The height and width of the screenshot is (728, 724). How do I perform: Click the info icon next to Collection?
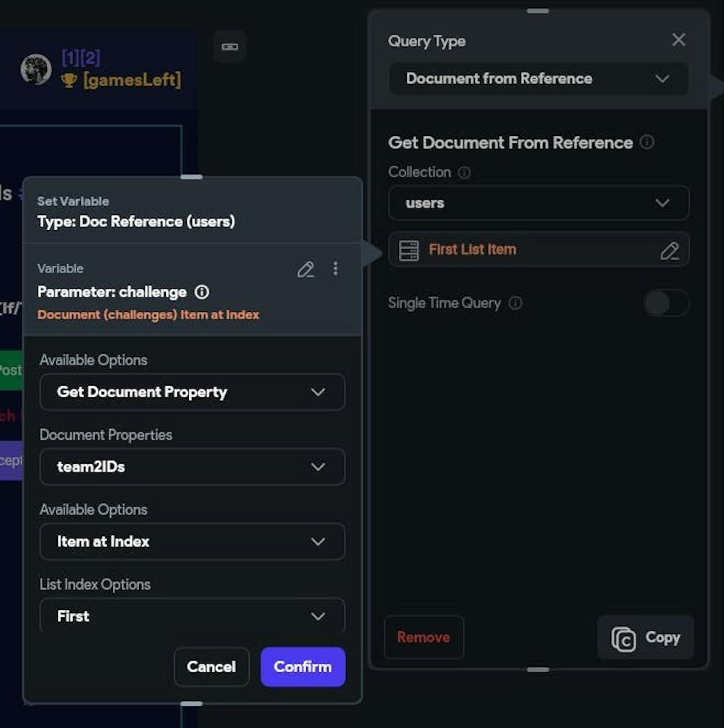point(464,173)
